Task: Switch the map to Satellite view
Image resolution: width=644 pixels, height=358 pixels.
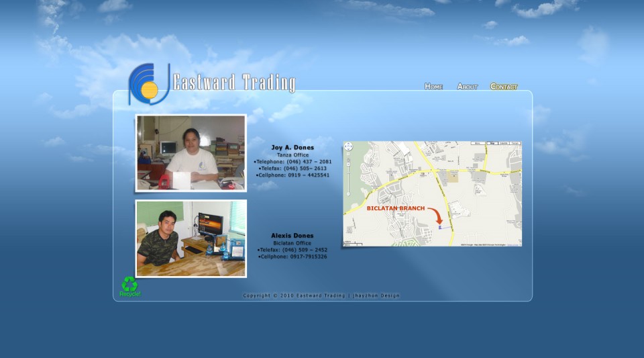Action: (504, 143)
